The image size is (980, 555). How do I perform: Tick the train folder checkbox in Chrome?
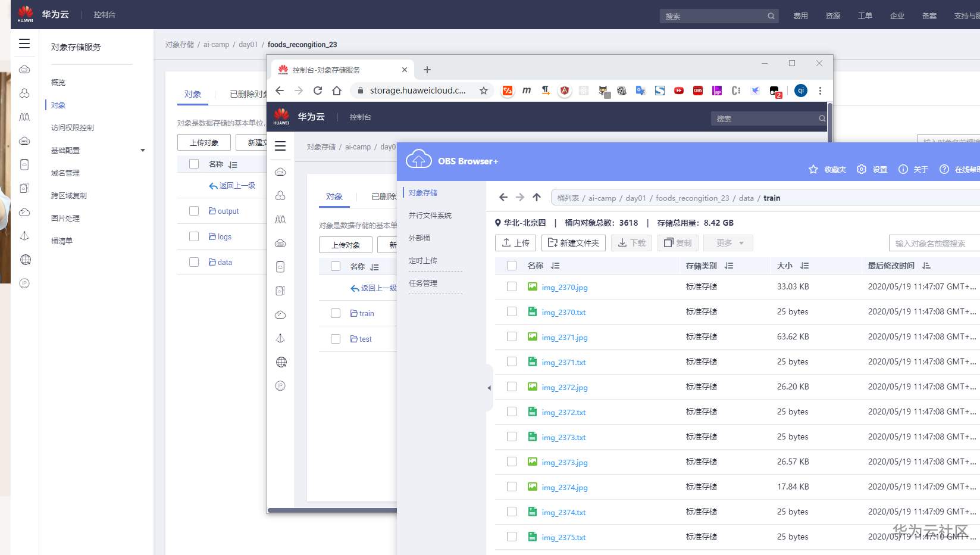(x=336, y=313)
